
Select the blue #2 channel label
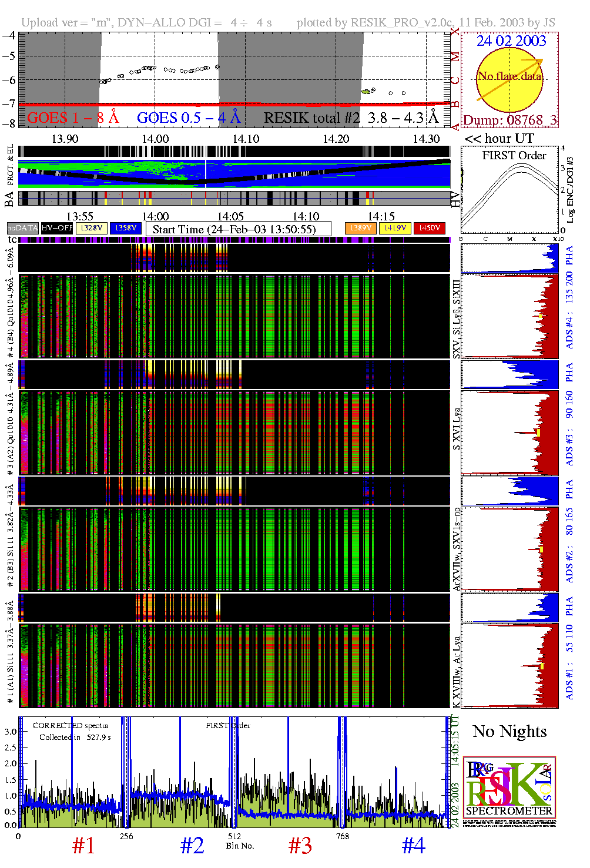[192, 846]
